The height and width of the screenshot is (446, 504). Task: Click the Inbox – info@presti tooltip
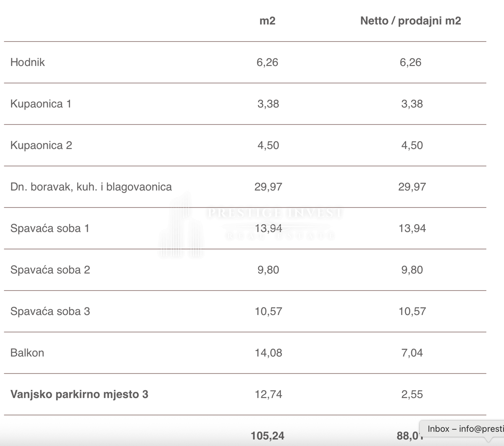pos(465,429)
